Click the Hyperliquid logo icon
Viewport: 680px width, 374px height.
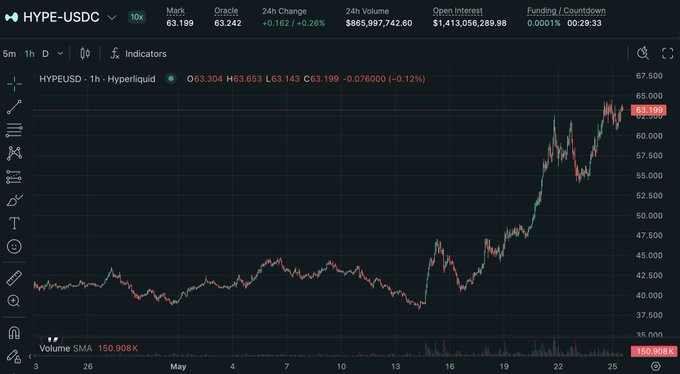coord(12,17)
